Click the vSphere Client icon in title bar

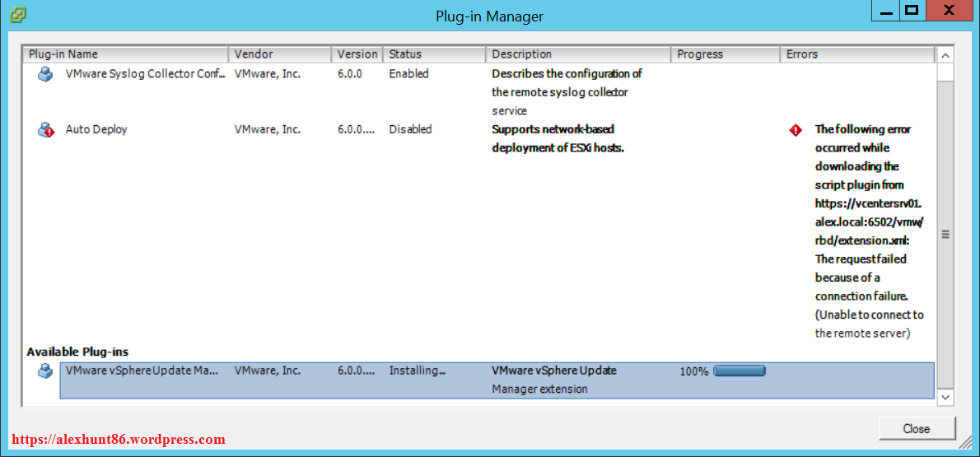point(17,15)
